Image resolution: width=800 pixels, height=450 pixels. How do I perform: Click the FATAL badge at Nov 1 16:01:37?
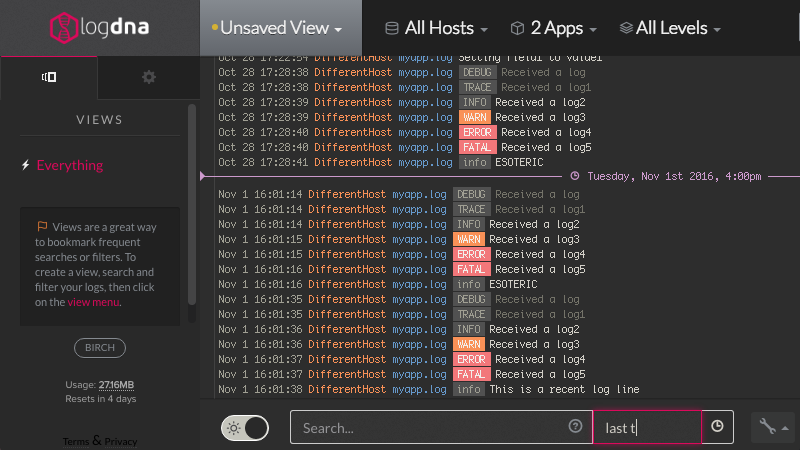click(x=471, y=374)
